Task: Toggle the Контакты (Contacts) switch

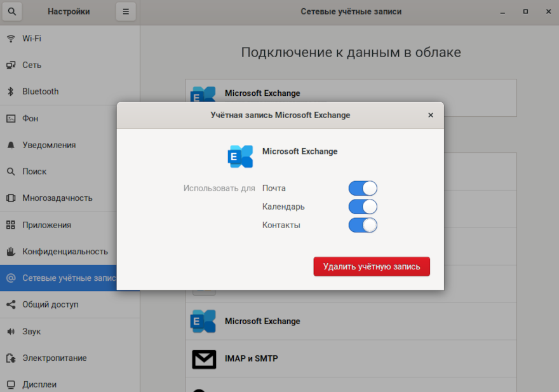Action: coord(363,225)
